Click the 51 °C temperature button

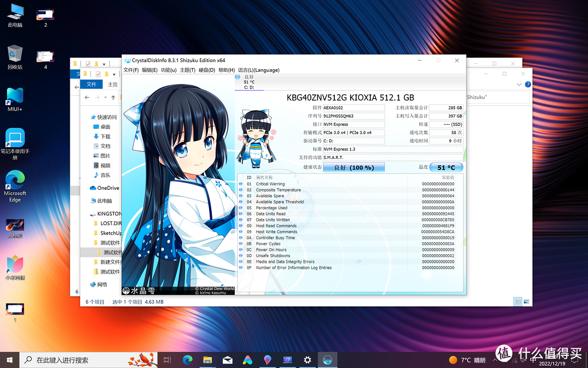(446, 167)
